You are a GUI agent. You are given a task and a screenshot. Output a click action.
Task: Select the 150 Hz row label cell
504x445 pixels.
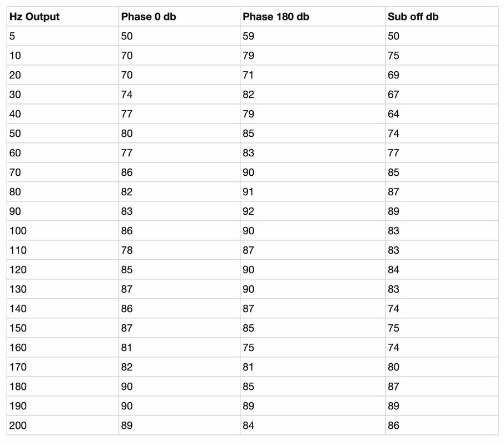63,328
